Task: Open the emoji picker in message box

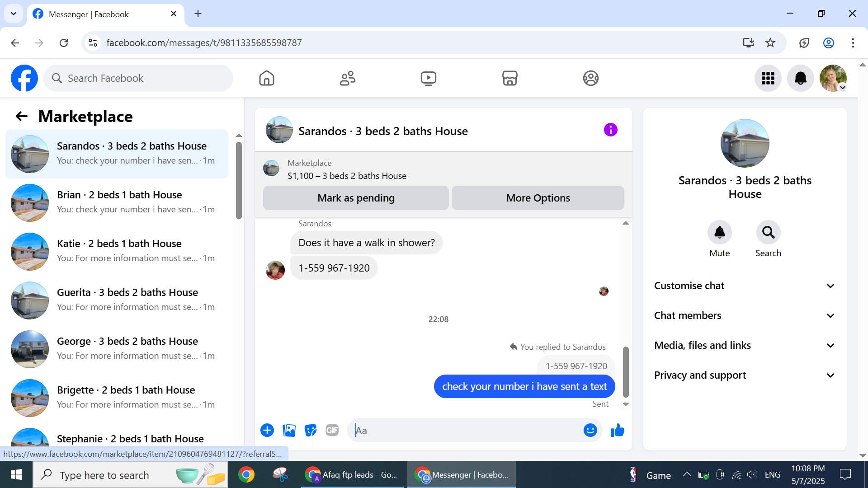Action: [x=590, y=431]
